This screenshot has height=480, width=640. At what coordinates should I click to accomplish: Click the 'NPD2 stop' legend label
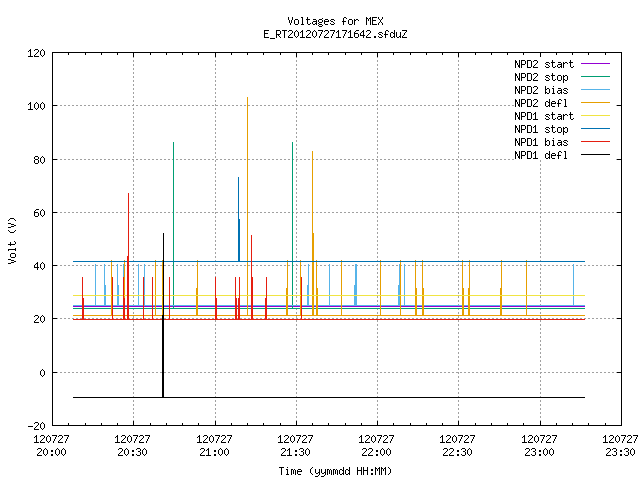[541, 77]
